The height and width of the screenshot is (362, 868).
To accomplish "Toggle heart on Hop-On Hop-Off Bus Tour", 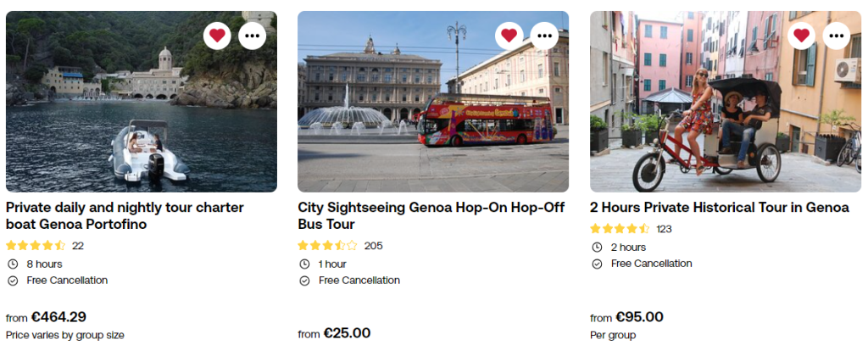I will coord(509,35).
